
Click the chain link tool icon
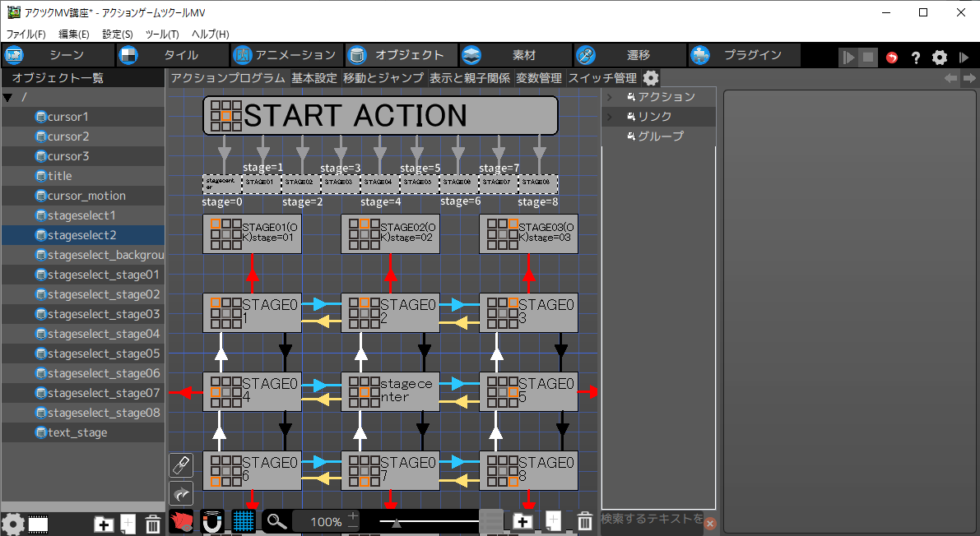[181, 465]
